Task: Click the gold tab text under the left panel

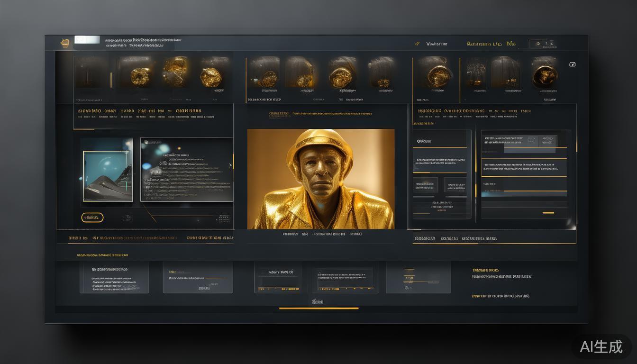Action: [122, 238]
